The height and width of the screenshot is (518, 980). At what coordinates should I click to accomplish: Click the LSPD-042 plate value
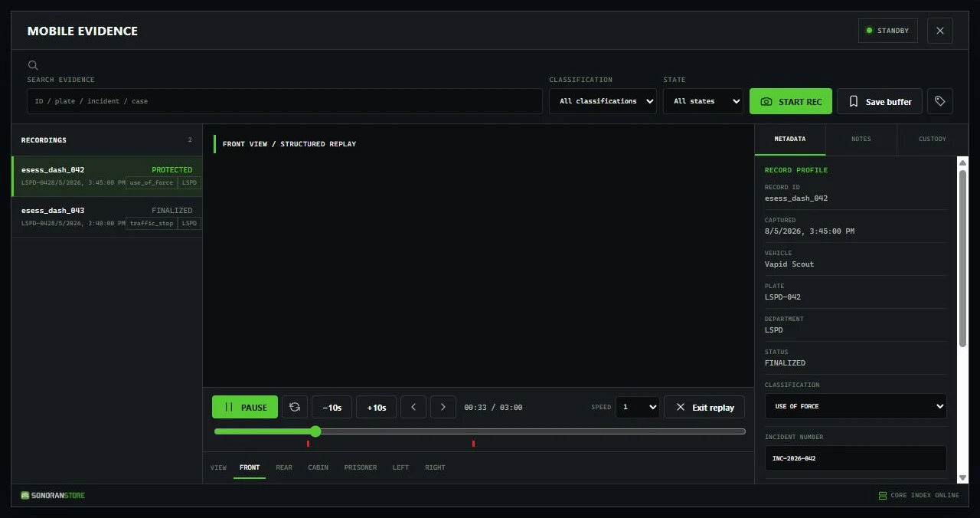[x=782, y=297]
